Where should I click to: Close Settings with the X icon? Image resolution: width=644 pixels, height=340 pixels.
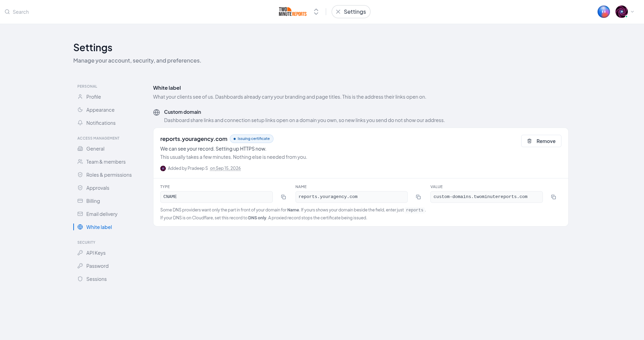point(338,12)
